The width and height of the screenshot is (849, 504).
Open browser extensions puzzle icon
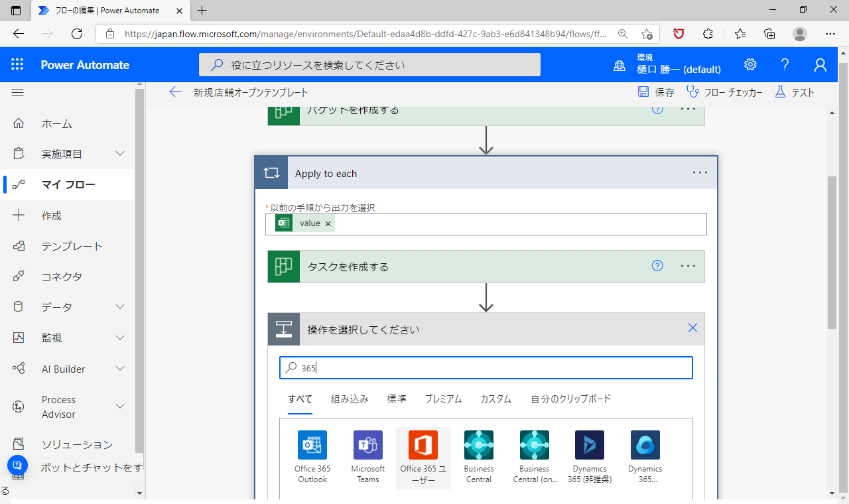point(708,34)
